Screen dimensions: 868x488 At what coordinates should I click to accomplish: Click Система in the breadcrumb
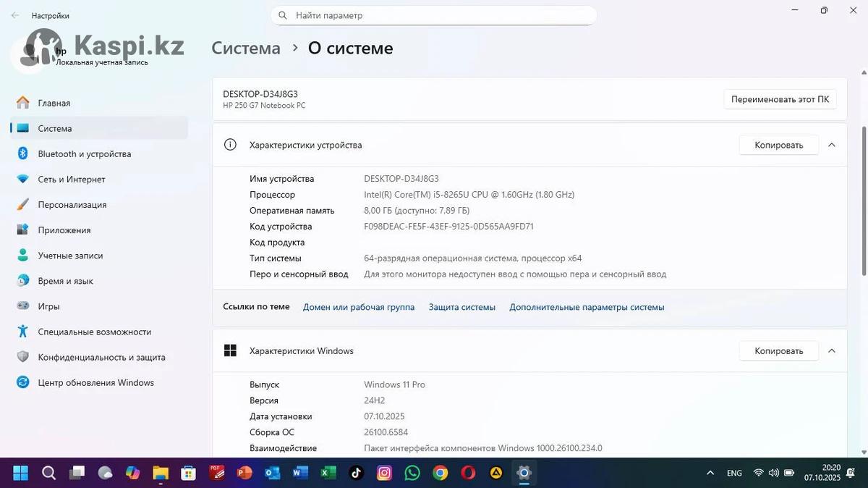pyautogui.click(x=245, y=49)
